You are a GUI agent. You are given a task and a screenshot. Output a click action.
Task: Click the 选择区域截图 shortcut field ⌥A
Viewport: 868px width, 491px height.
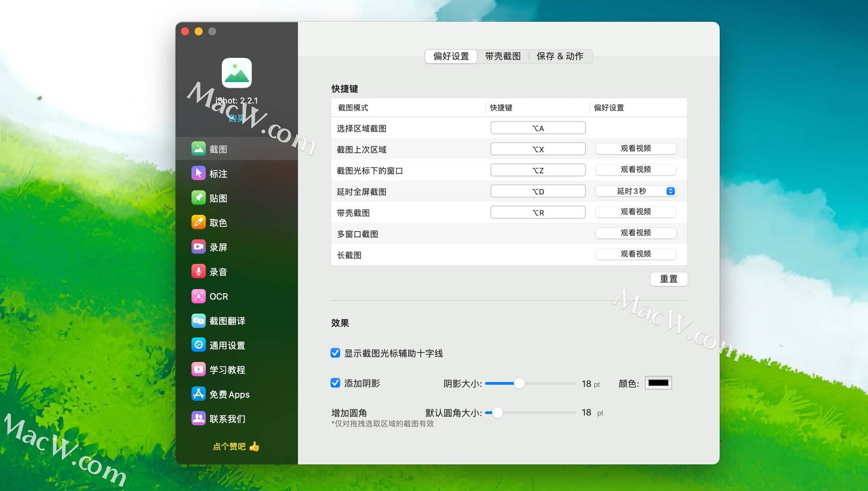tap(538, 128)
